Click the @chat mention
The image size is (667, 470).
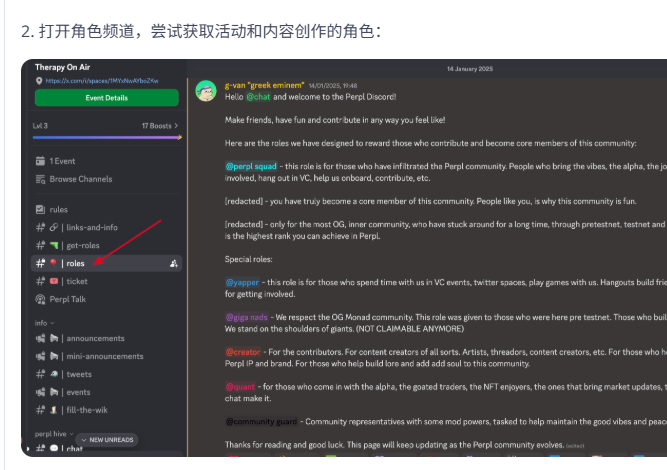[258, 97]
